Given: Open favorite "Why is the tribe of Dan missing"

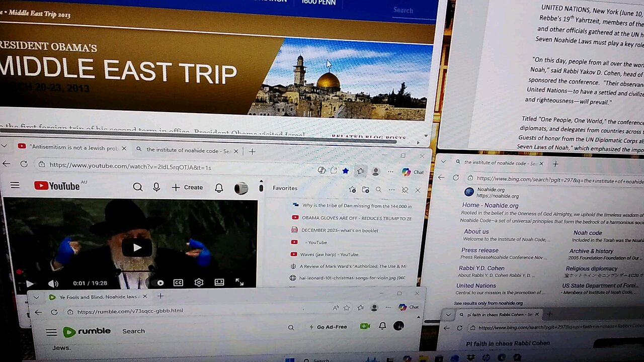Looking at the screenshot, I should pyautogui.click(x=352, y=206).
